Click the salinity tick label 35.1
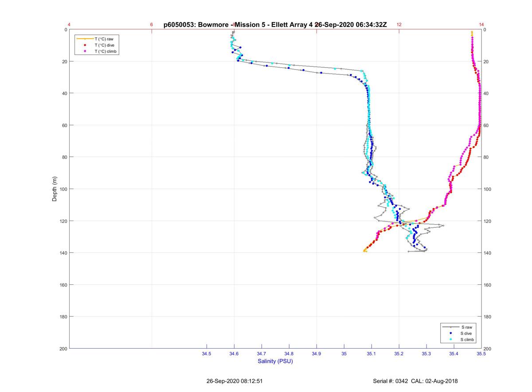Viewport: 532px width, 392px height. click(372, 353)
